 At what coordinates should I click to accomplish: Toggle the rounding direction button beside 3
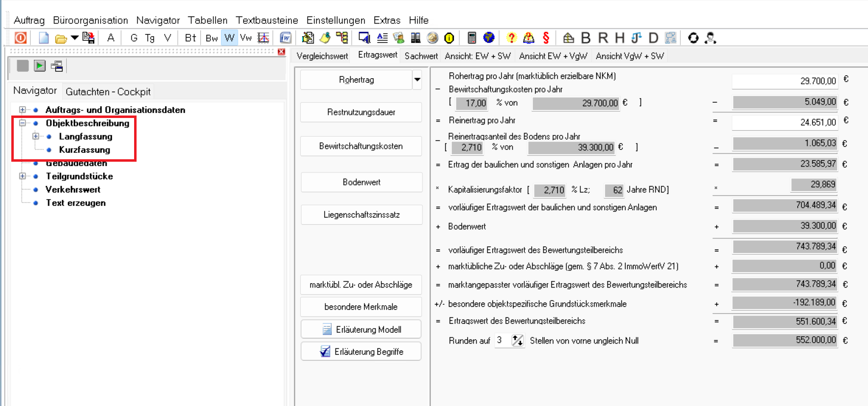[517, 341]
